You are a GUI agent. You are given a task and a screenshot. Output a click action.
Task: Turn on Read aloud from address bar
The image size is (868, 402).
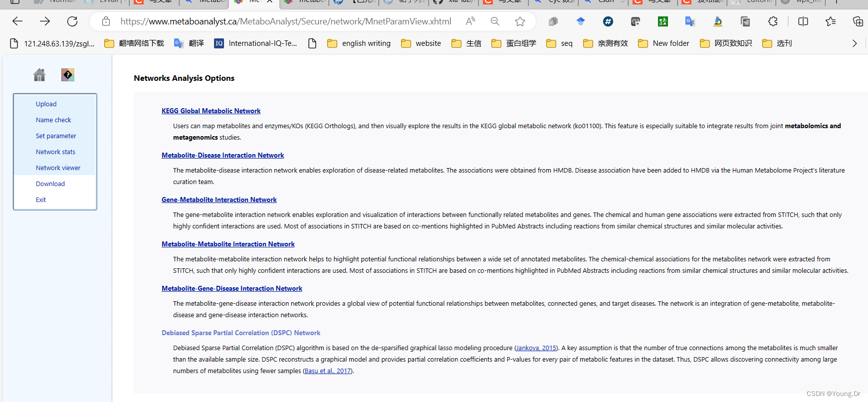470,21
